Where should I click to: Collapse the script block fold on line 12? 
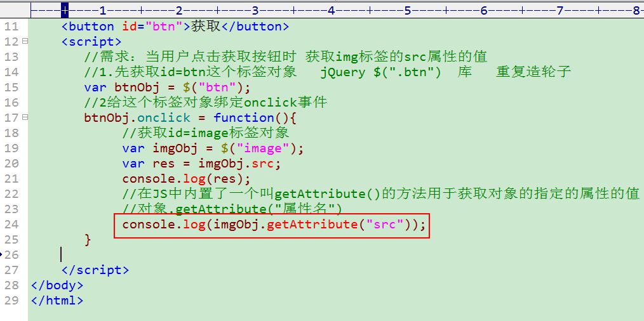[x=25, y=41]
